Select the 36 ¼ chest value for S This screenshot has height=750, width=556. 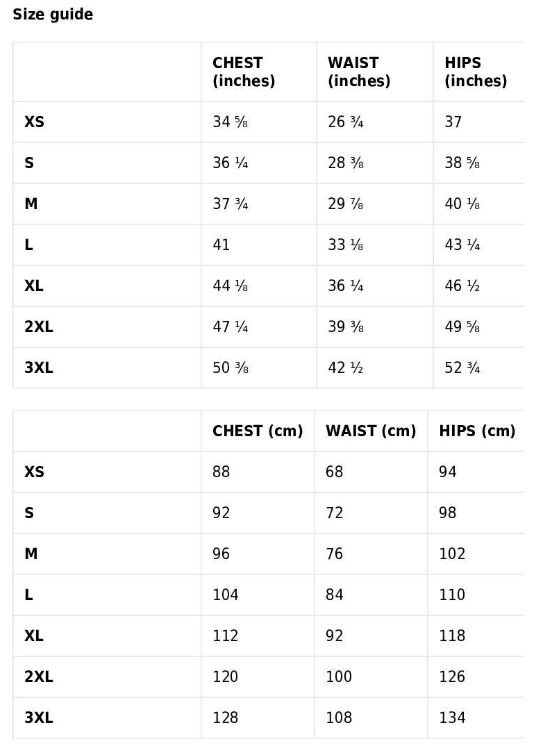click(x=230, y=163)
